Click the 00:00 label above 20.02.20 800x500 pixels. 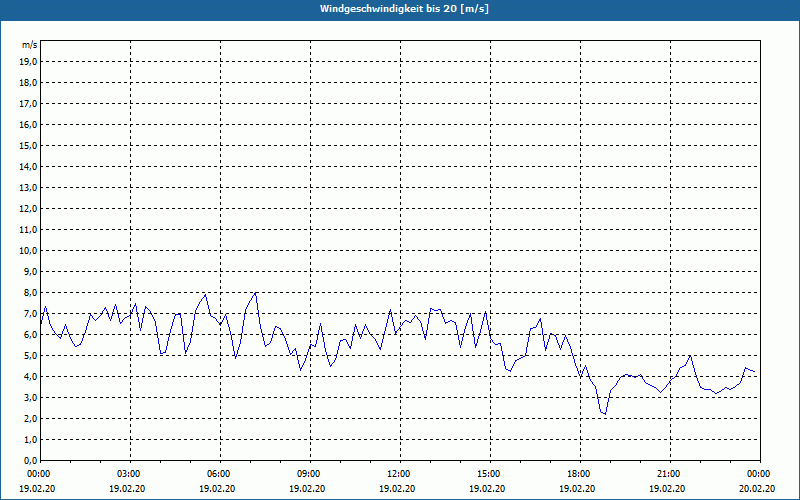[760, 474]
